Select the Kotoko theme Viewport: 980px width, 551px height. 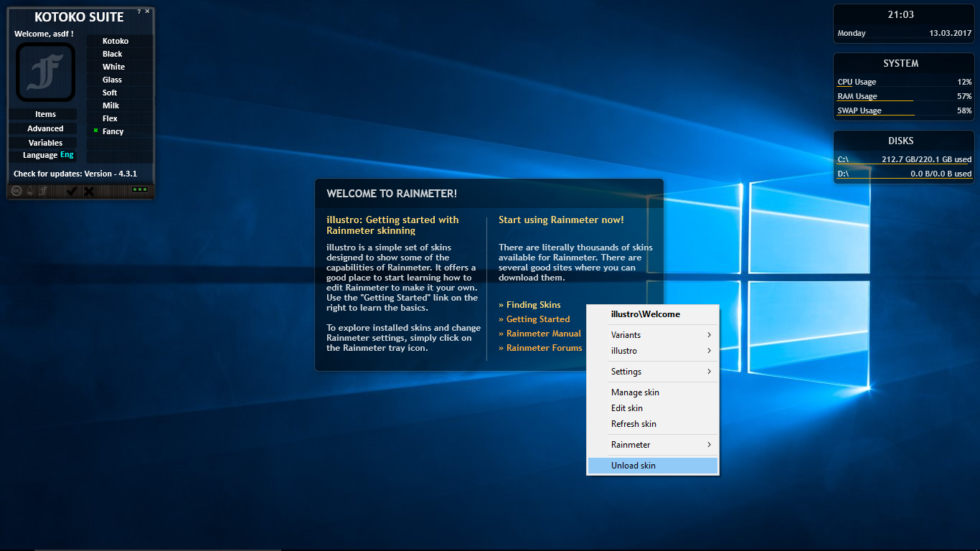(x=121, y=41)
